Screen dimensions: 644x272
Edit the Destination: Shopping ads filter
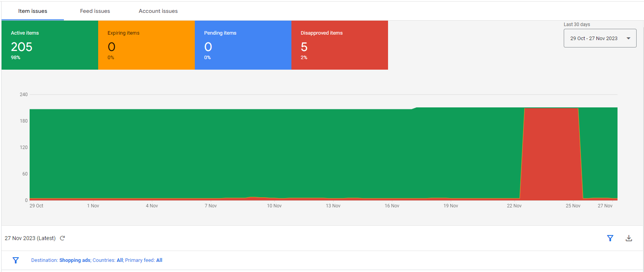(61, 260)
